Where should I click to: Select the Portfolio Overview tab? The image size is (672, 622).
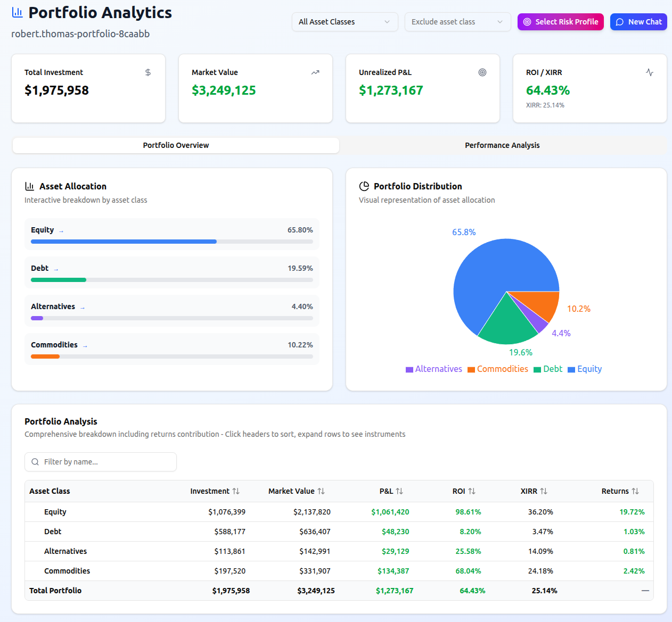[176, 145]
